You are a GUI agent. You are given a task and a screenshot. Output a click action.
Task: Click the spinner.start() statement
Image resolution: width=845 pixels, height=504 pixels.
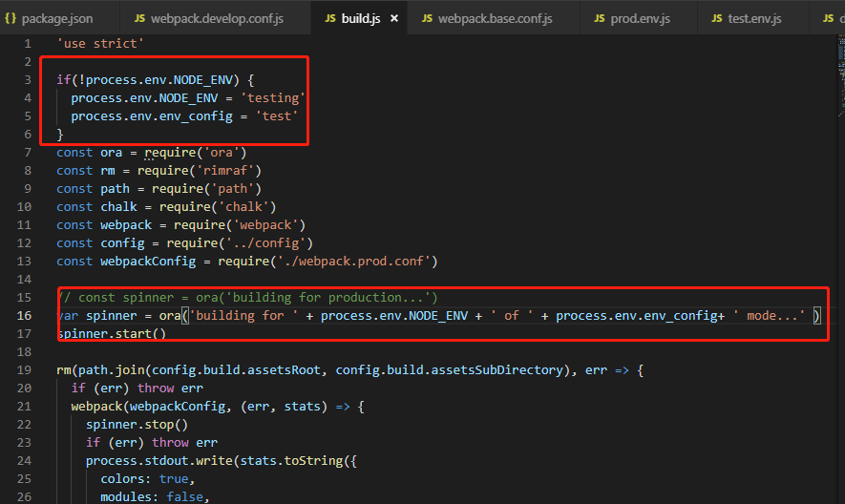tap(112, 333)
